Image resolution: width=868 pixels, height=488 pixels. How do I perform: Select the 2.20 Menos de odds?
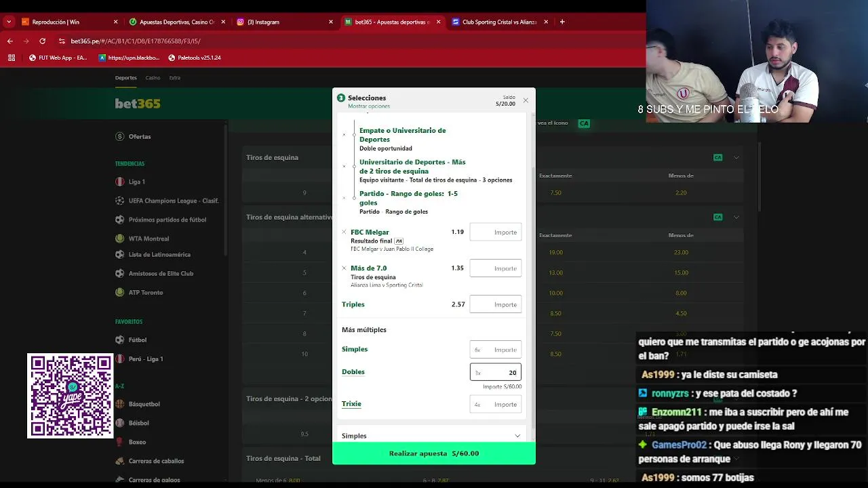(681, 192)
